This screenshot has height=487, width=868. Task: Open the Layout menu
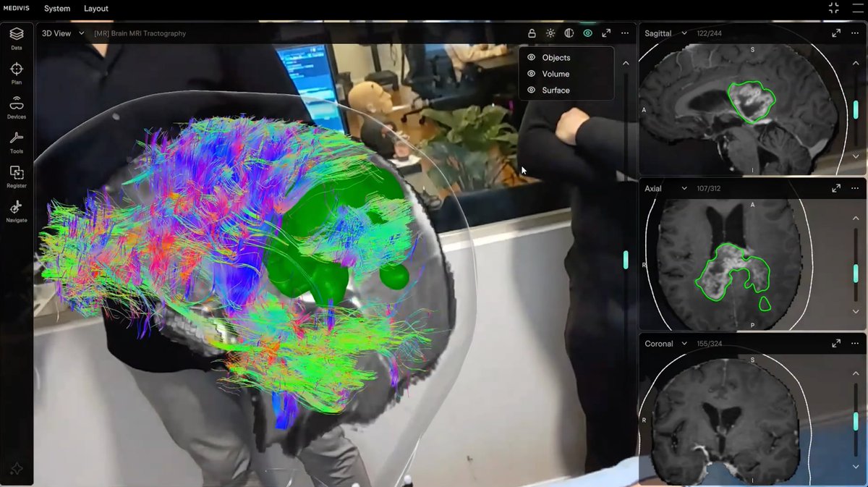[x=95, y=9]
